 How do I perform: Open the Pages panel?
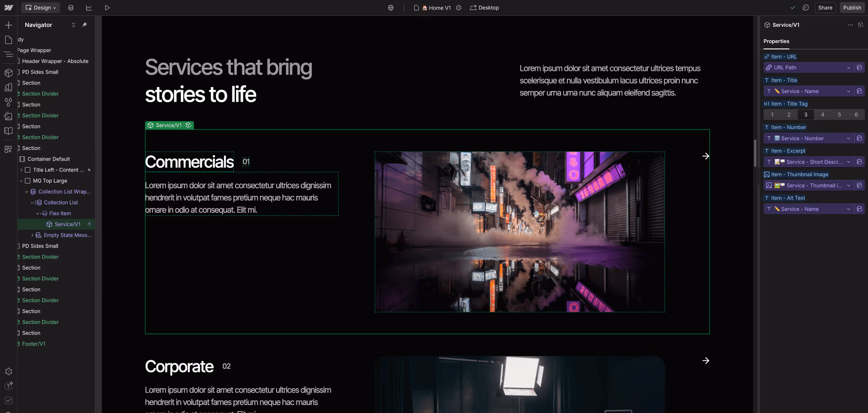(x=8, y=39)
